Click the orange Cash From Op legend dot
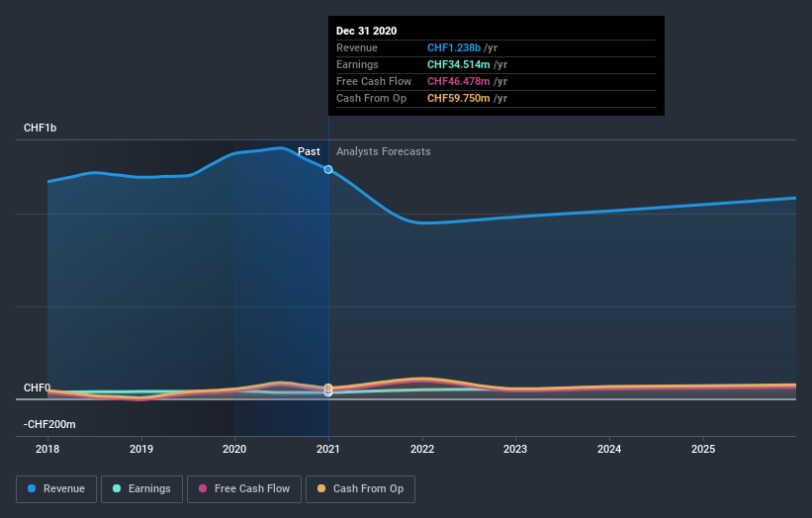812x518 pixels. 321,488
